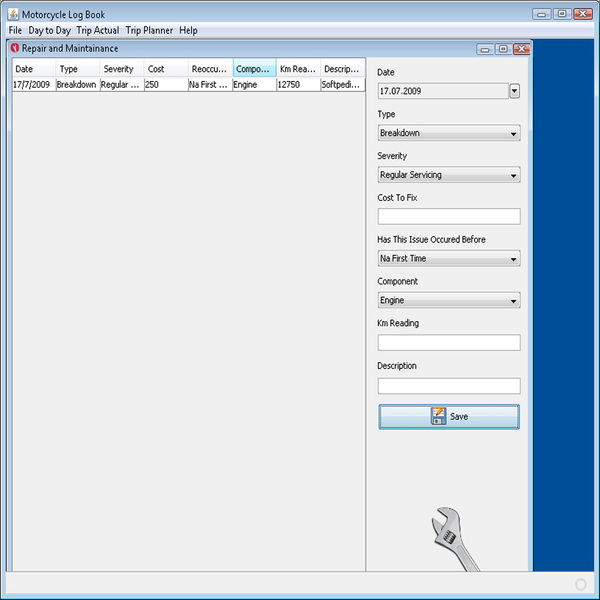This screenshot has width=600, height=600.
Task: Minimize the Repair and Maintainance window
Action: [x=485, y=49]
